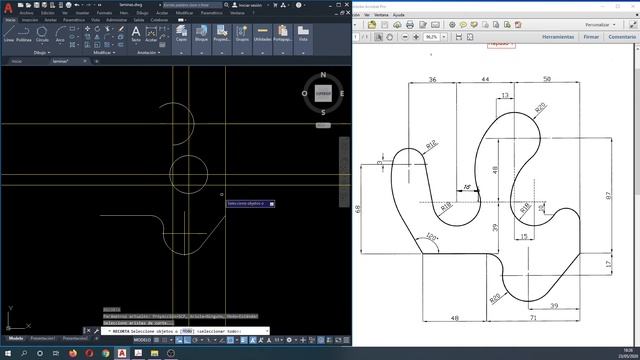Open the Propiedades panel button
The height and width of the screenshot is (360, 640).
(x=222, y=34)
